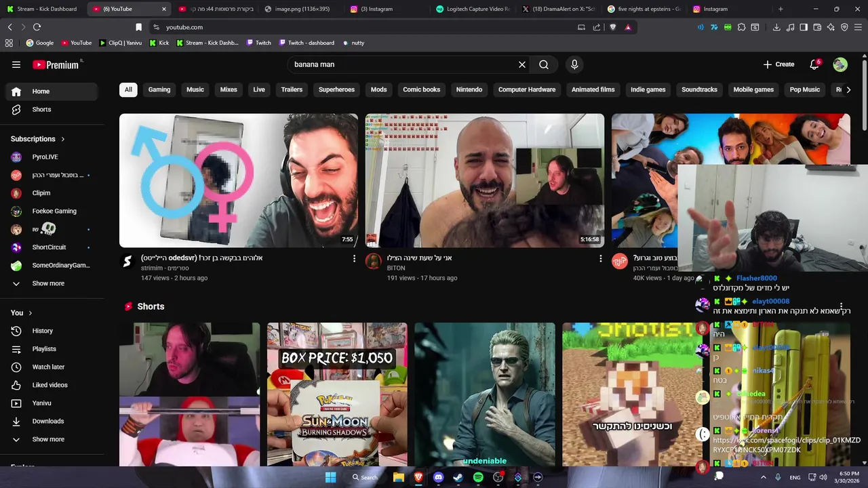This screenshot has height=488, width=868.
Task: Go back with browser back arrow
Action: [9, 27]
